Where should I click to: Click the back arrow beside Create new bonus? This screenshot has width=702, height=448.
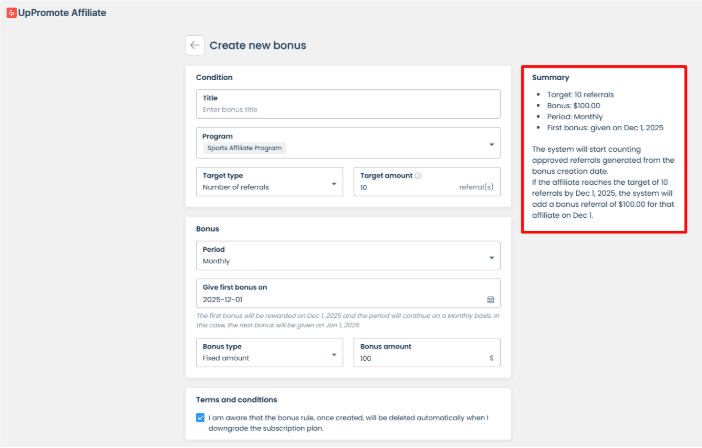pyautogui.click(x=194, y=45)
